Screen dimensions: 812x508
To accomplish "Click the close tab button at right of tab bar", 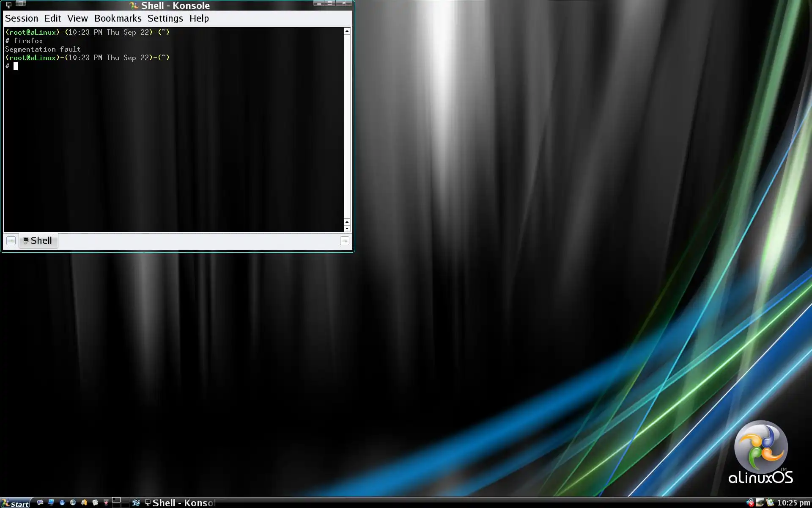I will [x=345, y=241].
